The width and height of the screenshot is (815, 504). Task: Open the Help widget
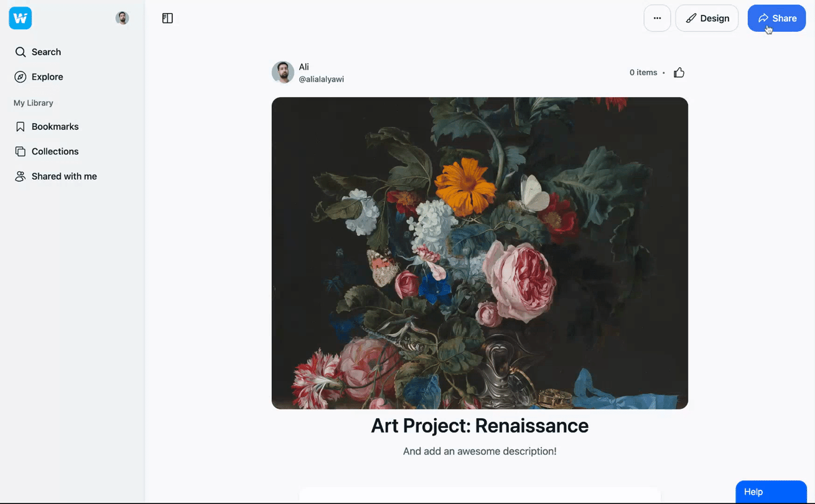[771, 492]
